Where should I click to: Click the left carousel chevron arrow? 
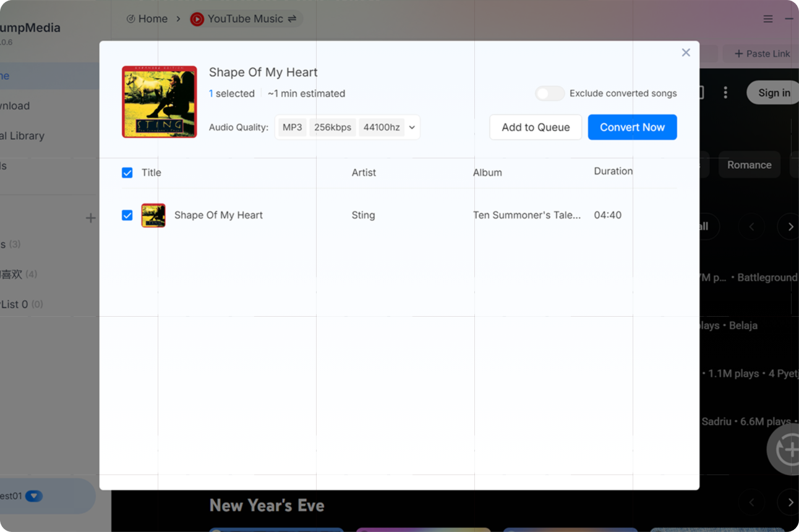(752, 226)
